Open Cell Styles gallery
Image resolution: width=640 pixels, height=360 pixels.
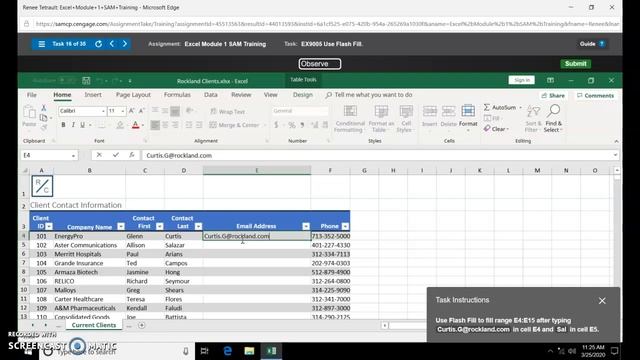click(406, 119)
